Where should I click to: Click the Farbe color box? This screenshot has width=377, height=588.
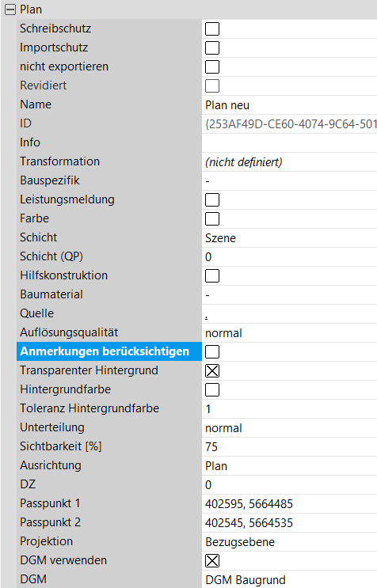[212, 218]
